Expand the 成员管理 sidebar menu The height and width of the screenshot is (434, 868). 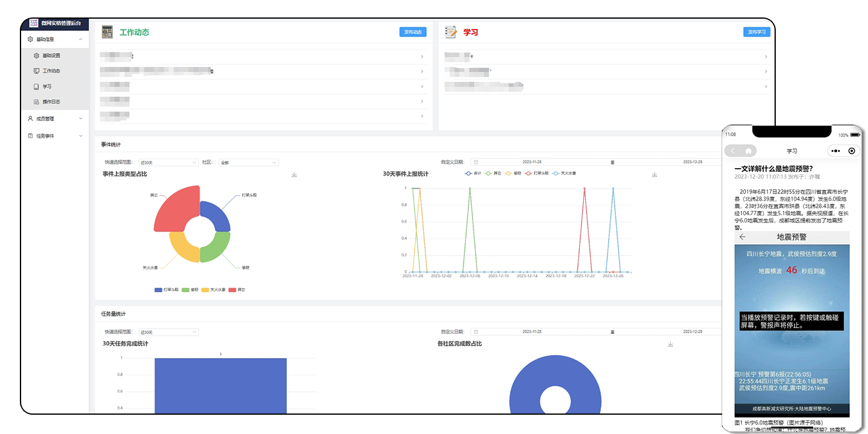click(54, 119)
